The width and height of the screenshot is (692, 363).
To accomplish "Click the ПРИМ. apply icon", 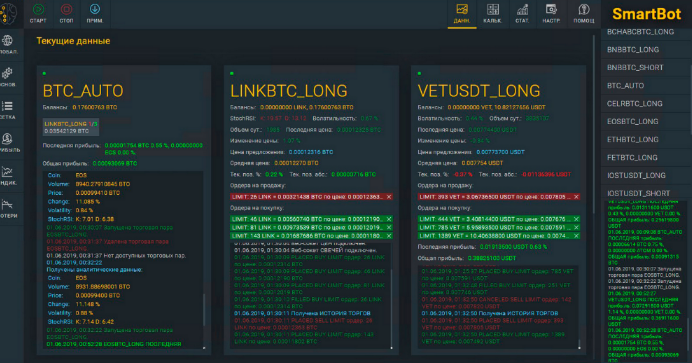I will pyautogui.click(x=95, y=9).
